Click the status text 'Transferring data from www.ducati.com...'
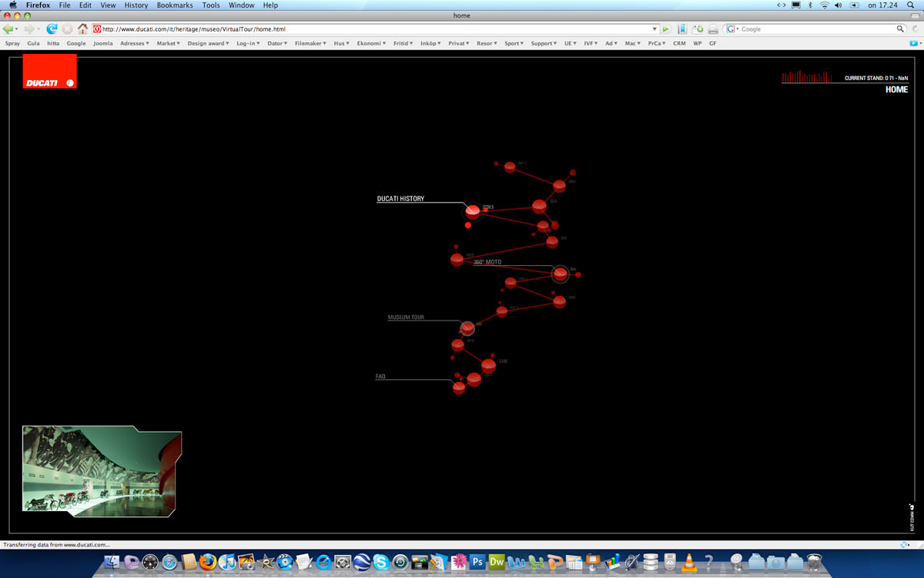 pos(56,545)
